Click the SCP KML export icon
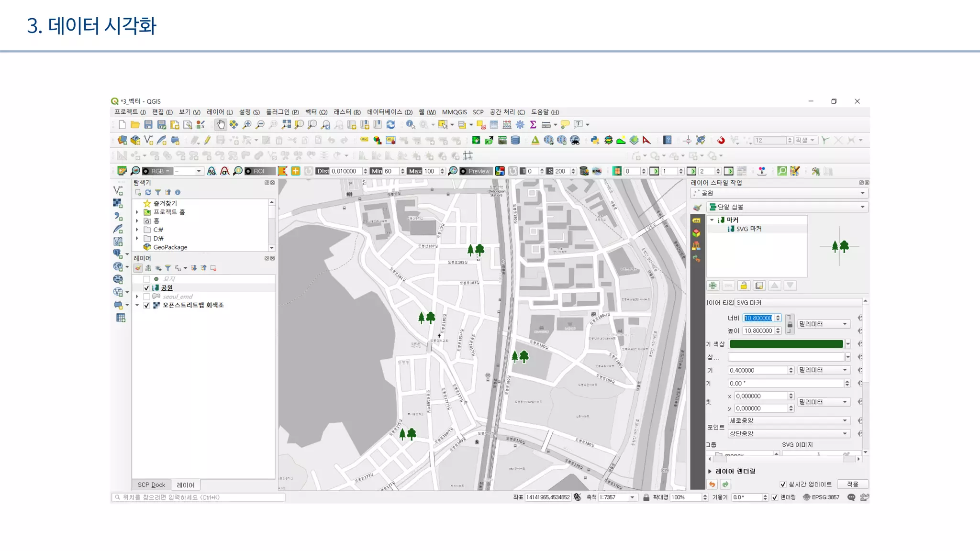Image resolution: width=980 pixels, height=551 pixels. pos(597,171)
